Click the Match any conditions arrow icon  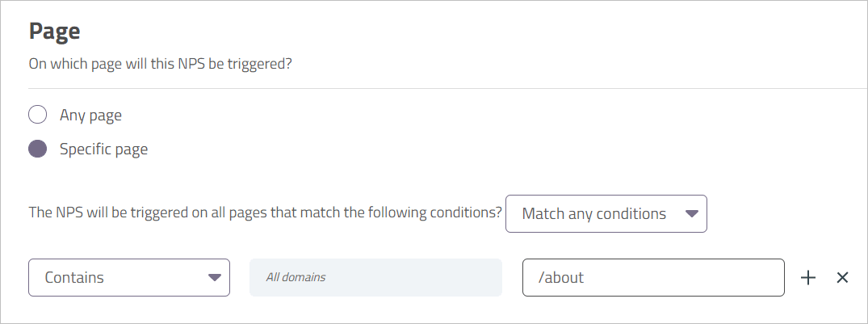pyautogui.click(x=691, y=214)
